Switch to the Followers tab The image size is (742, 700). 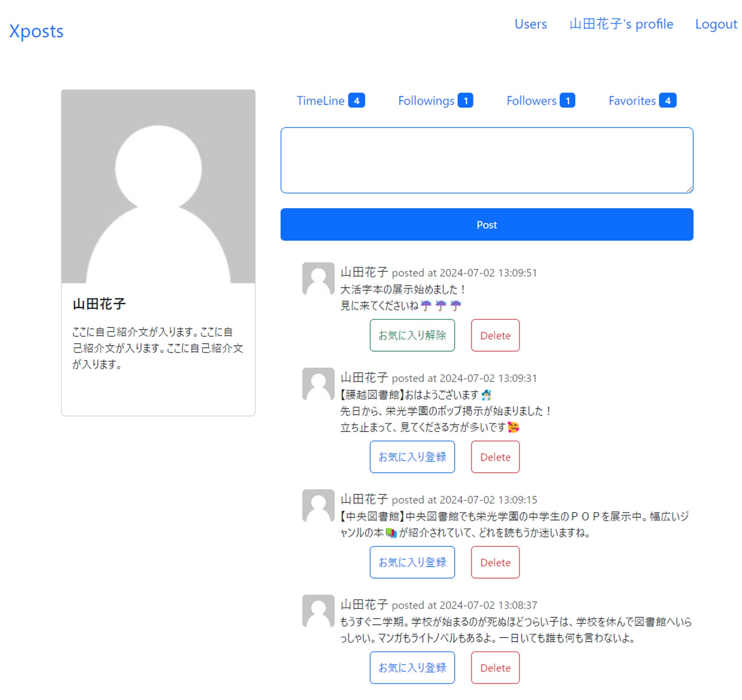coord(540,101)
